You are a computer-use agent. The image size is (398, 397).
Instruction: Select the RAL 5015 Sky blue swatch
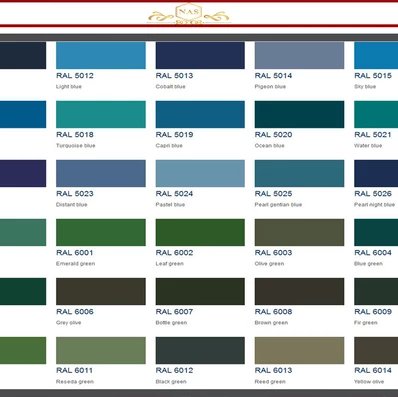[x=376, y=55]
